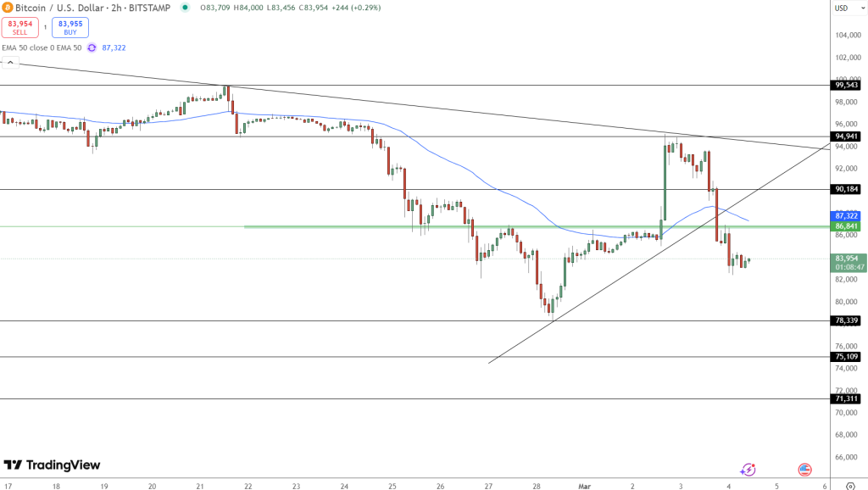Click the 75,109 price level label
The width and height of the screenshot is (868, 490).
click(x=846, y=357)
